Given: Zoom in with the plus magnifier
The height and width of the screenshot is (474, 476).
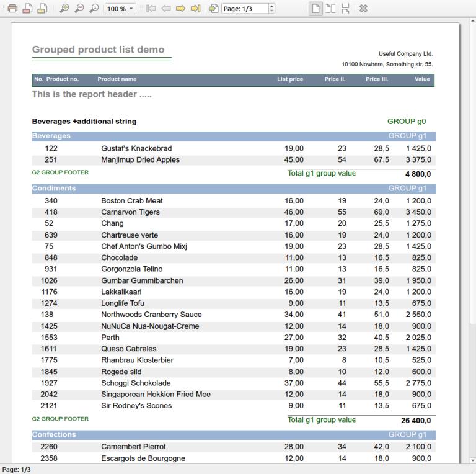Looking at the screenshot, I should (x=64, y=9).
